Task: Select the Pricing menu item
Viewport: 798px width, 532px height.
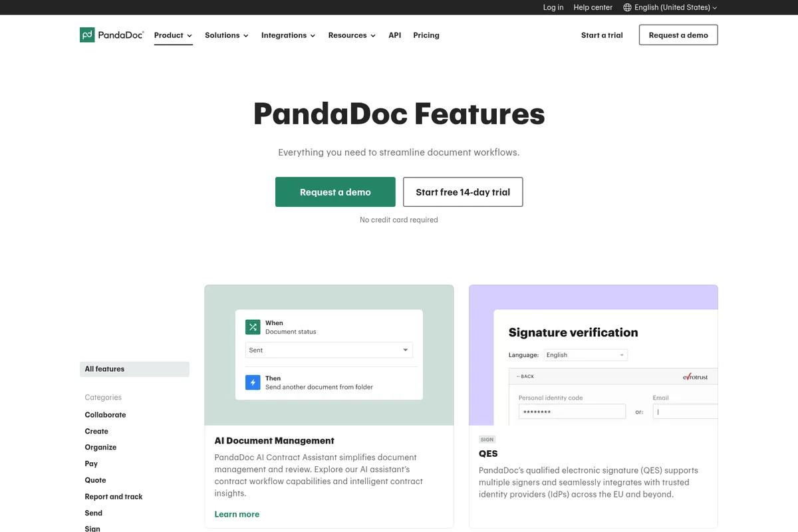Action: [x=426, y=35]
